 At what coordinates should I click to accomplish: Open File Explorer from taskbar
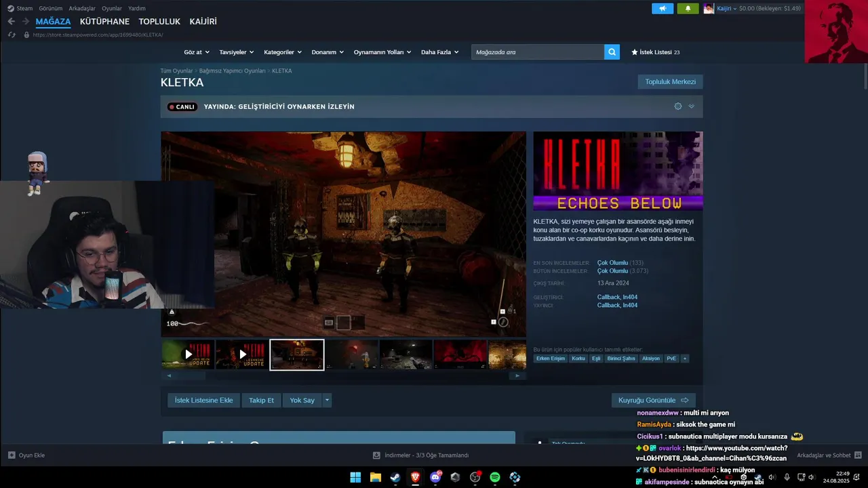(x=375, y=477)
